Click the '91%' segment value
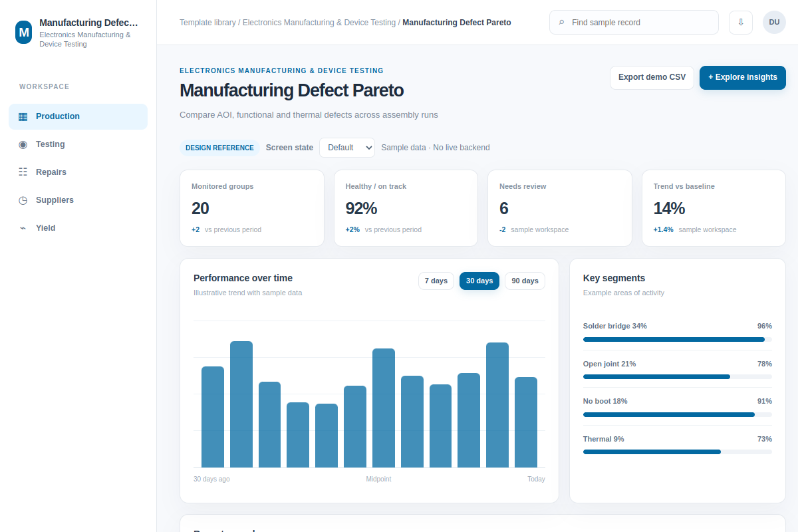798x532 pixels. [x=765, y=401]
